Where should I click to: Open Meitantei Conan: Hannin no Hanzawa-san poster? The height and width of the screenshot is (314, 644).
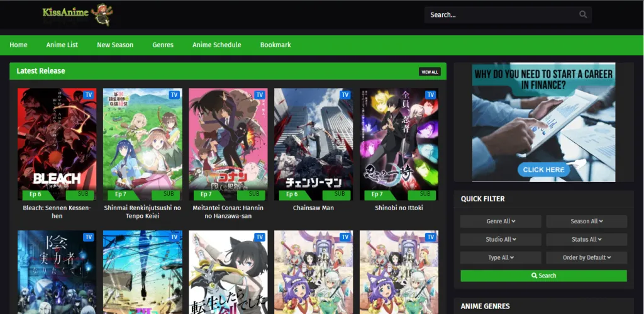pyautogui.click(x=228, y=144)
